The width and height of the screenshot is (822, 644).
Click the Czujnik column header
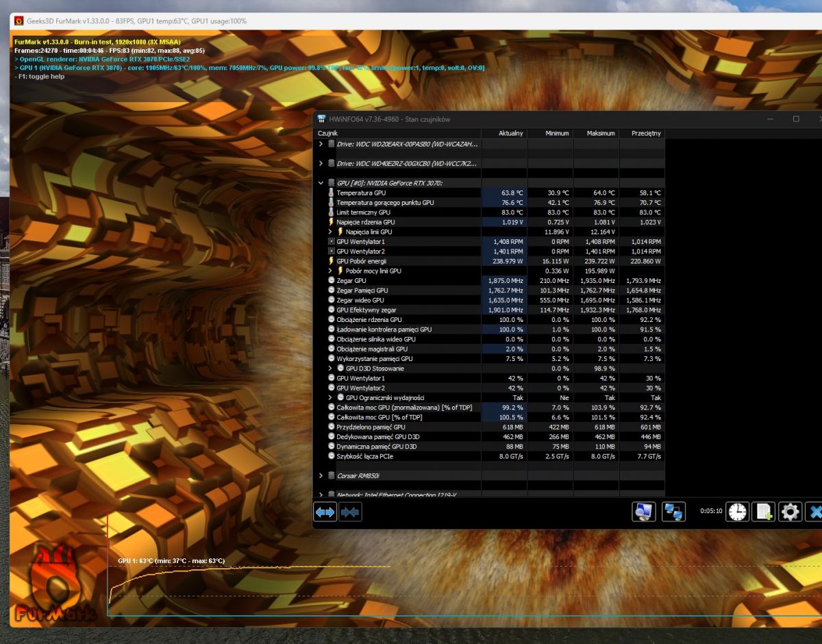(398, 133)
